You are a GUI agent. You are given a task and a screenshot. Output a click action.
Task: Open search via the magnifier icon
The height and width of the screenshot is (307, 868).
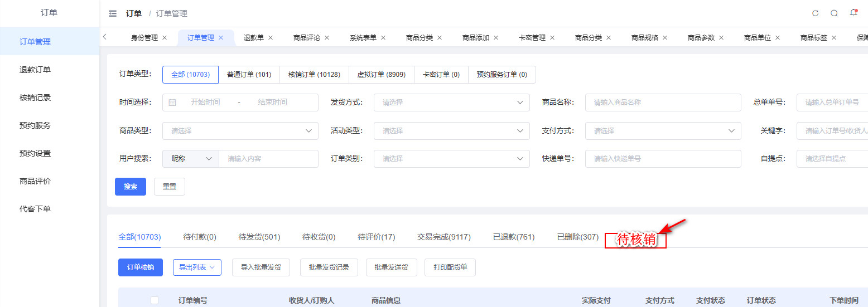[x=834, y=13]
